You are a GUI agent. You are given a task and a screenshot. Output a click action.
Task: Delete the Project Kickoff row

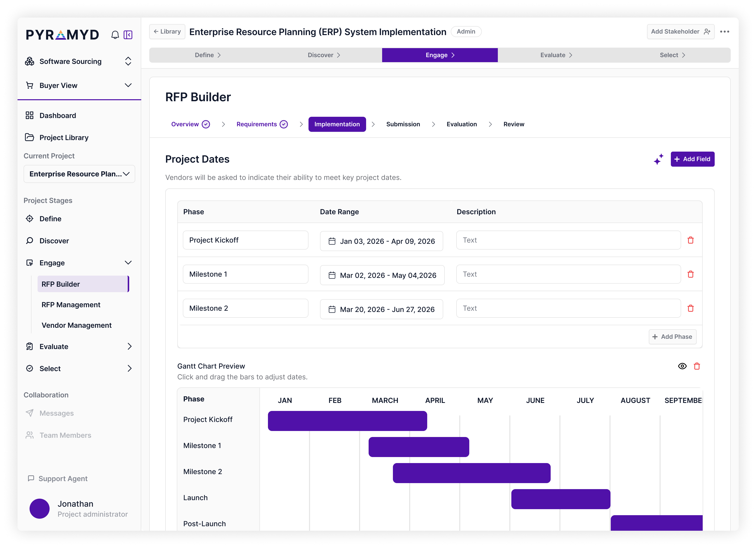pos(690,240)
